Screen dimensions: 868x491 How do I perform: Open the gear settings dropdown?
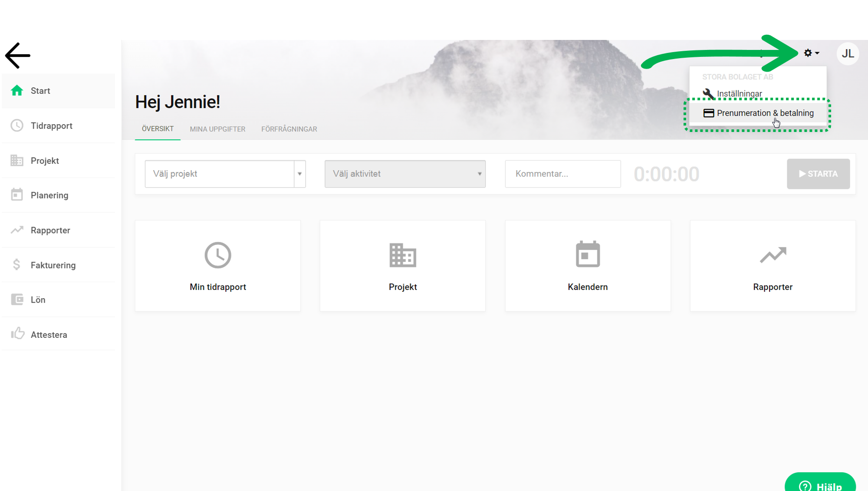coord(811,53)
